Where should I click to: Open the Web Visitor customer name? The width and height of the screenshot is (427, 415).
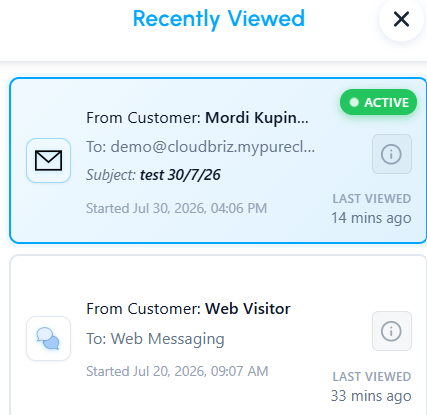pos(247,309)
